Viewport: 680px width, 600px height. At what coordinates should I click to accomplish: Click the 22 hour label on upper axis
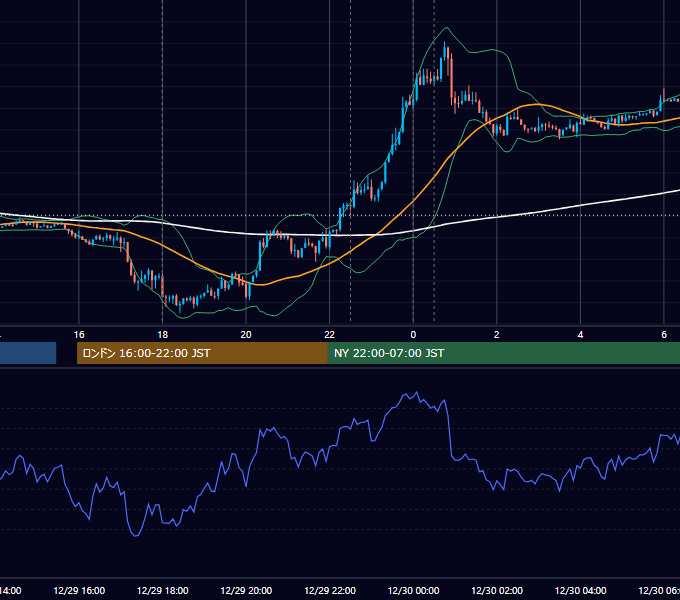[330, 334]
